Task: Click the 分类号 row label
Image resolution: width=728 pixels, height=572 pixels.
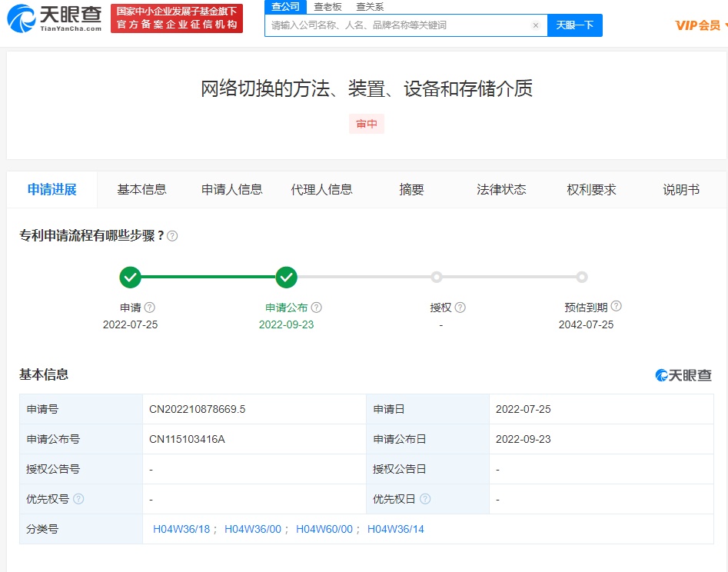Action: click(42, 529)
